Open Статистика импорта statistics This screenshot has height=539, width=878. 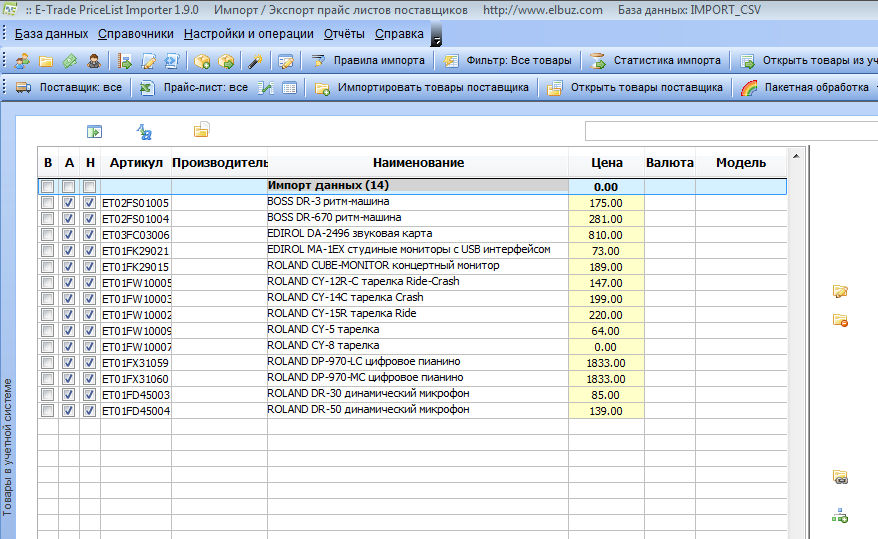pyautogui.click(x=656, y=60)
